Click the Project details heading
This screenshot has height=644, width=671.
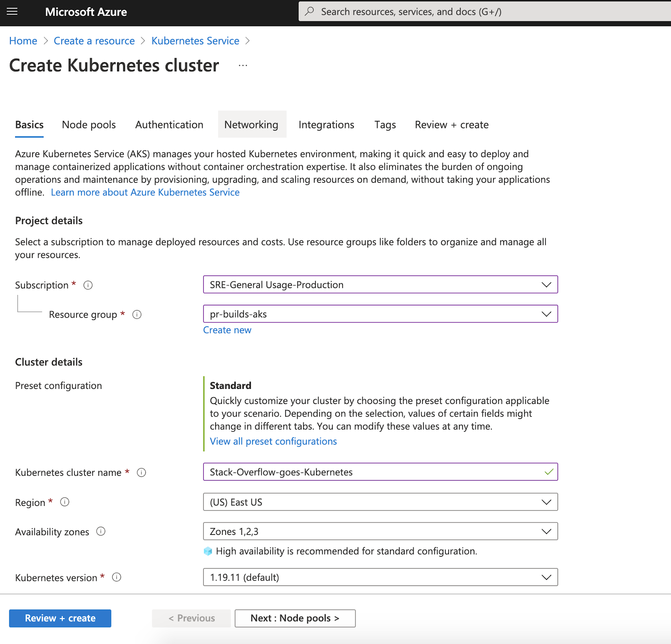[49, 221]
